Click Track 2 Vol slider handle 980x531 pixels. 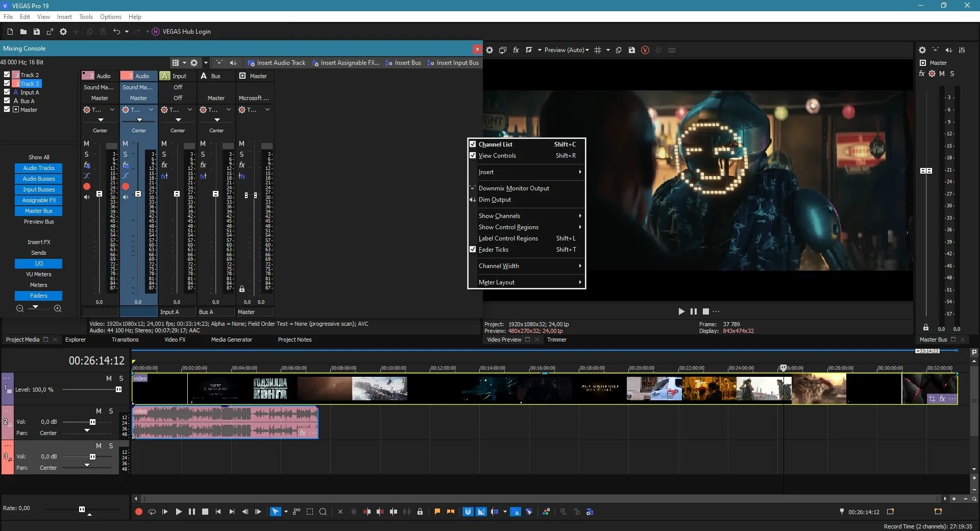(92, 422)
